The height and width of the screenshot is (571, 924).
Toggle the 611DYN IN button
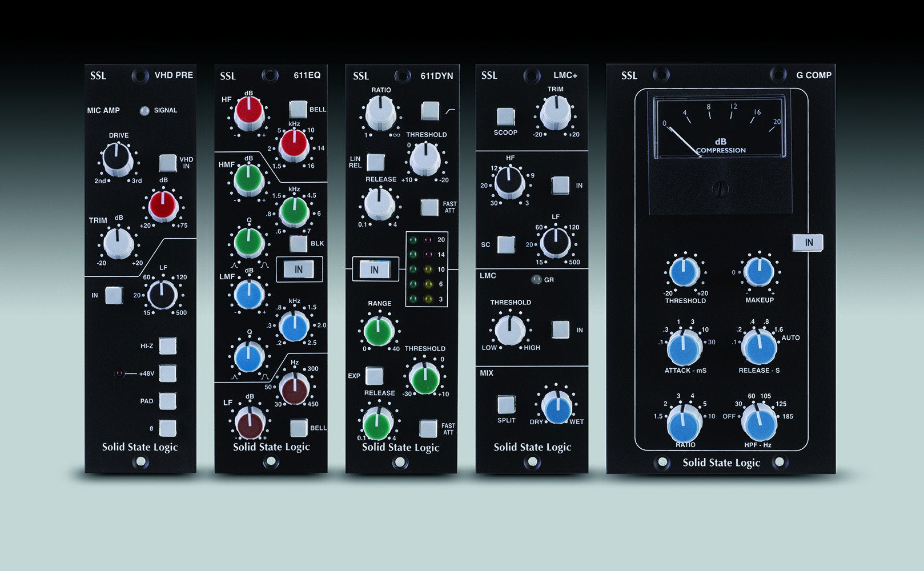click(x=375, y=270)
